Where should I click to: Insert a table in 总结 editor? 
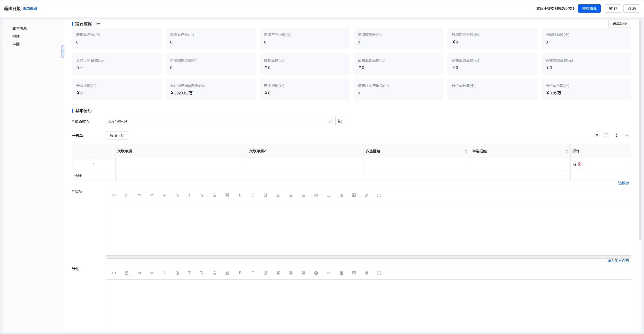tap(341, 195)
